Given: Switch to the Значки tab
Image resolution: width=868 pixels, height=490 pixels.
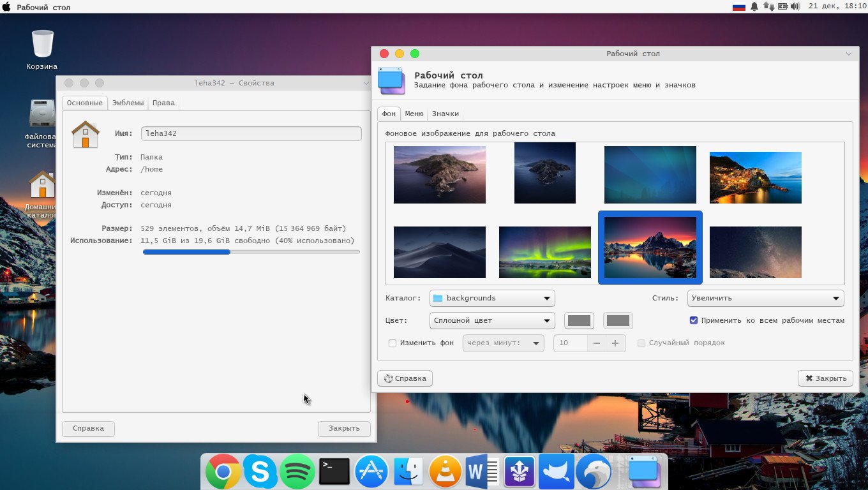Looking at the screenshot, I should (445, 114).
